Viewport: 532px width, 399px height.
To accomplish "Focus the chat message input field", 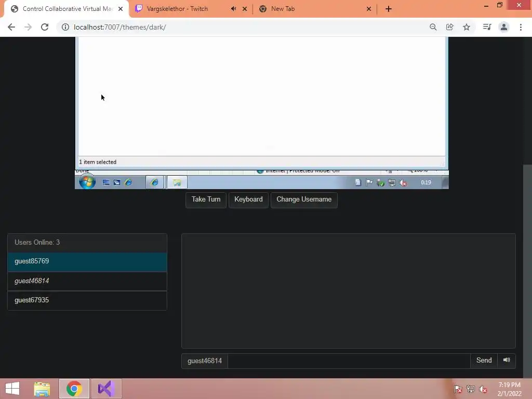I will [x=349, y=361].
